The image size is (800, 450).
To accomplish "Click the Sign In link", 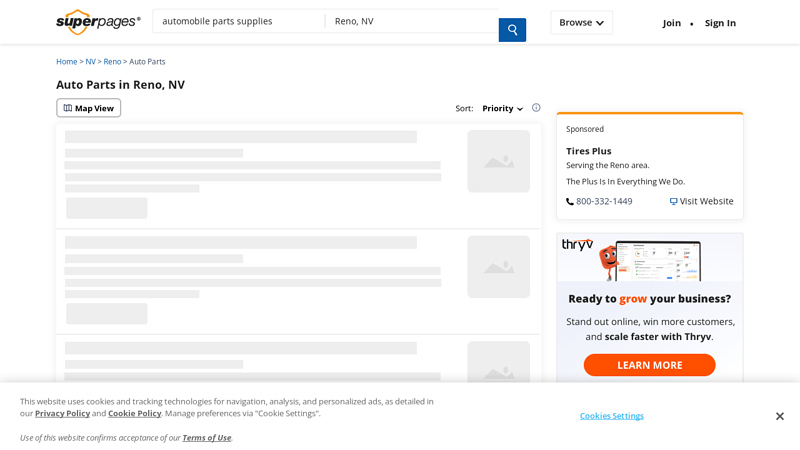I will (x=720, y=23).
